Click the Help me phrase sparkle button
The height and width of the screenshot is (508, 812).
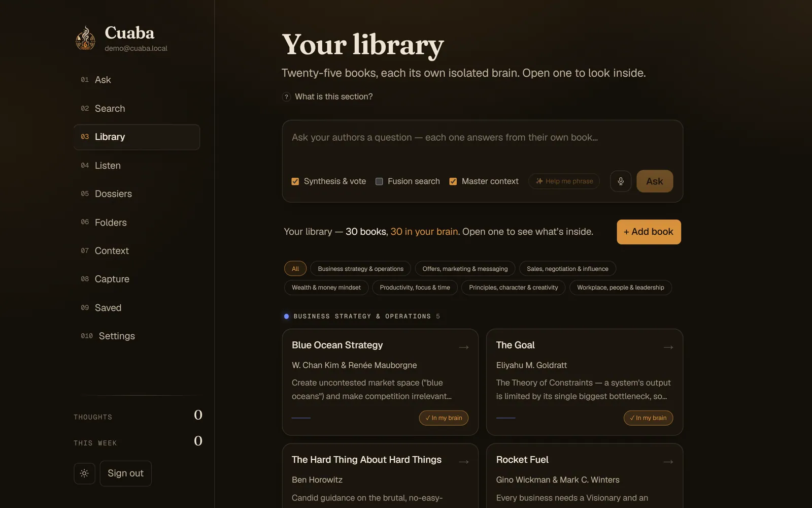564,181
